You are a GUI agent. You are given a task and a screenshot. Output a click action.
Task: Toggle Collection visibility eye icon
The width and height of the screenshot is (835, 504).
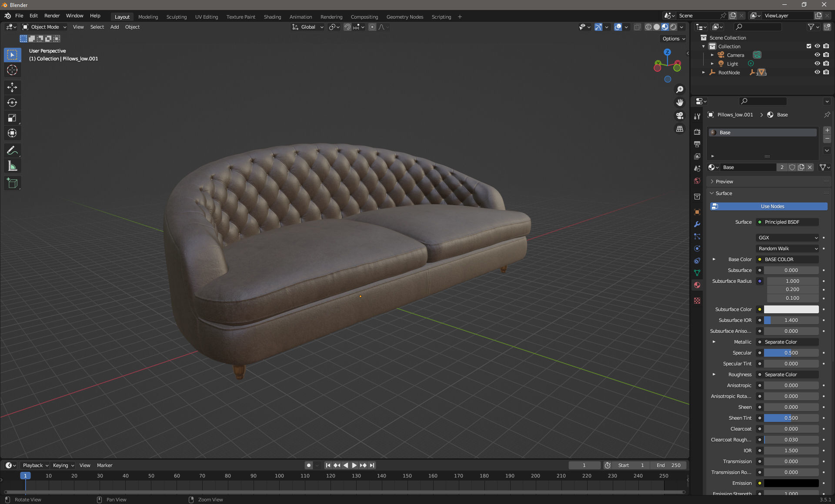coord(817,46)
